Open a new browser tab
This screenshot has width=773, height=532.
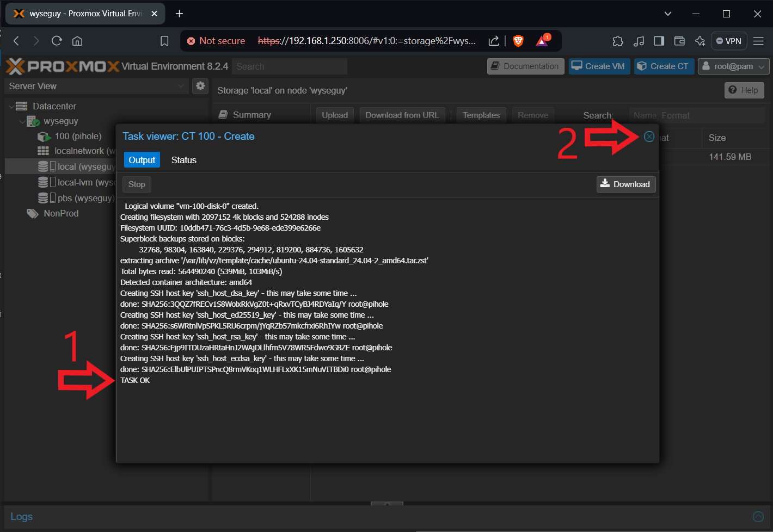pyautogui.click(x=179, y=14)
